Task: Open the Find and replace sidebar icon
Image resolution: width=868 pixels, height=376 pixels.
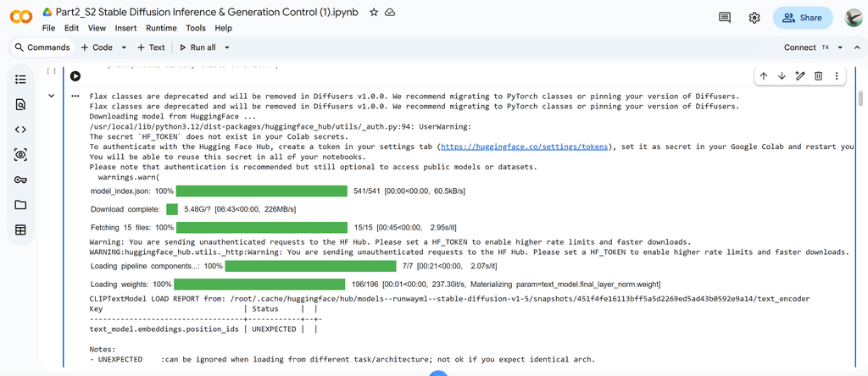Action: pos(20,104)
